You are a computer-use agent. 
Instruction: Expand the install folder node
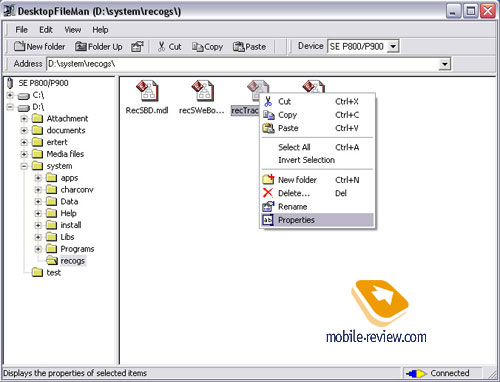tap(38, 225)
